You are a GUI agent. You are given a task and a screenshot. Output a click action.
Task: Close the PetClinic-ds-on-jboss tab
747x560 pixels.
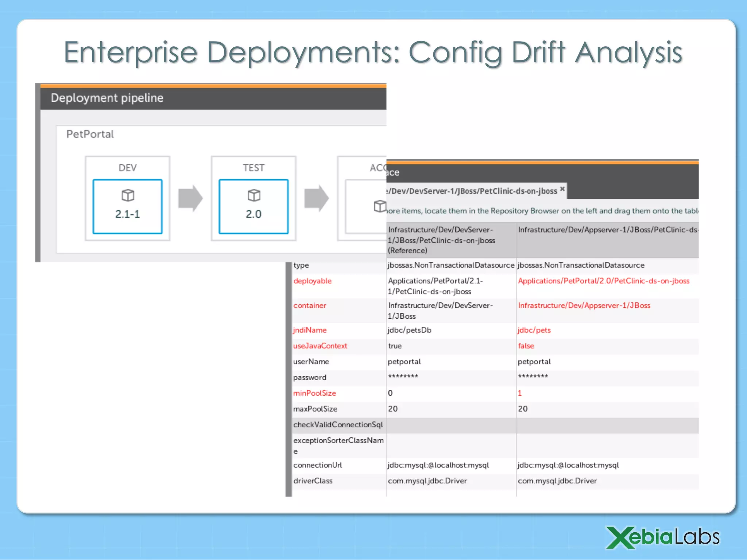[562, 189]
